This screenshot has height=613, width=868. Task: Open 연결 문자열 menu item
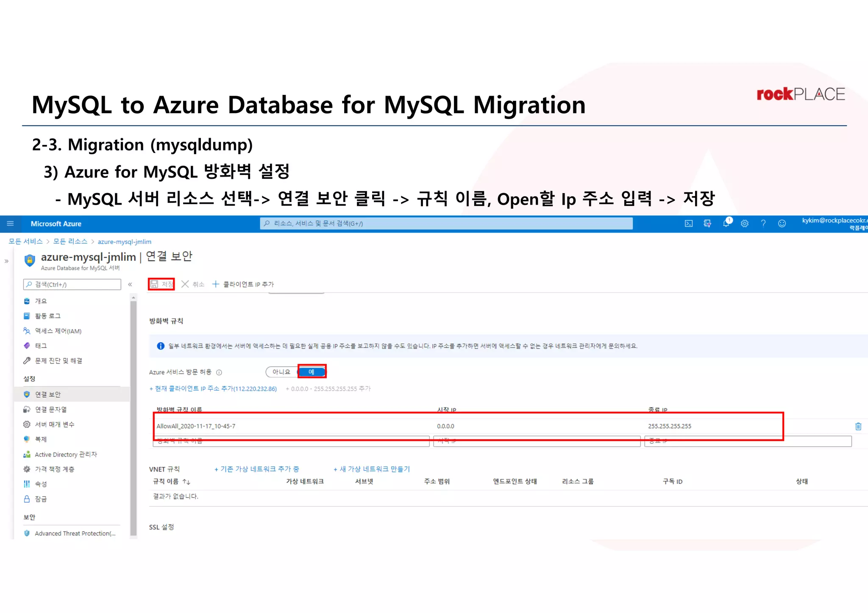pyautogui.click(x=51, y=410)
